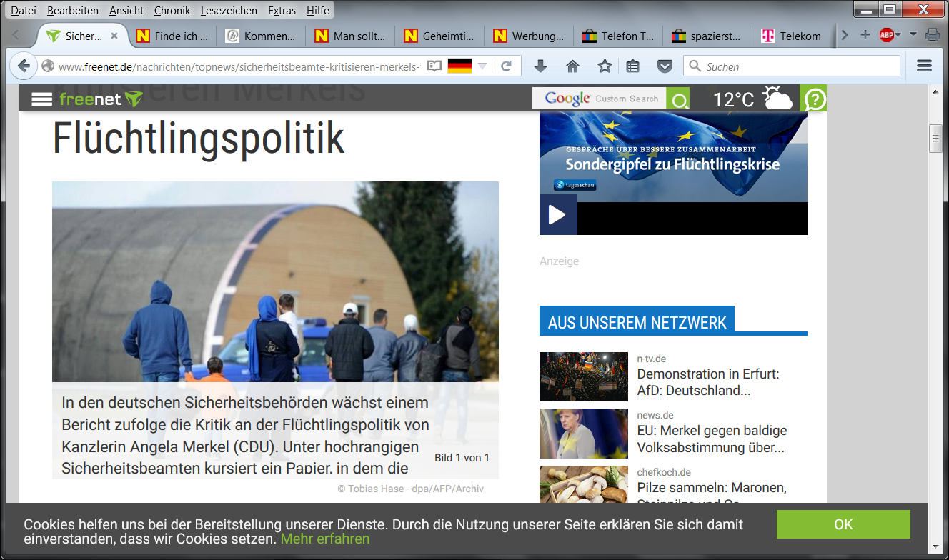This screenshot has height=560, width=949.
Task: Click the Google Custom Search field
Action: click(599, 99)
